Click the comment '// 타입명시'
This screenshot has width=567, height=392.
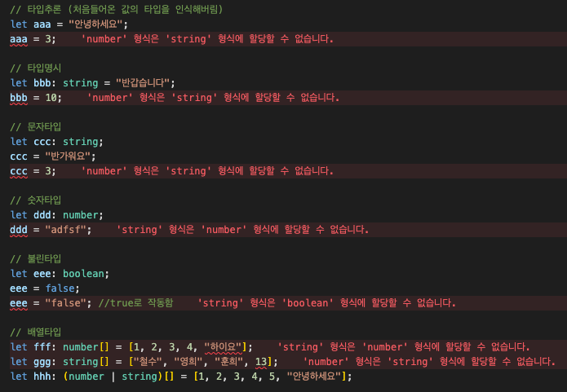[x=36, y=68]
